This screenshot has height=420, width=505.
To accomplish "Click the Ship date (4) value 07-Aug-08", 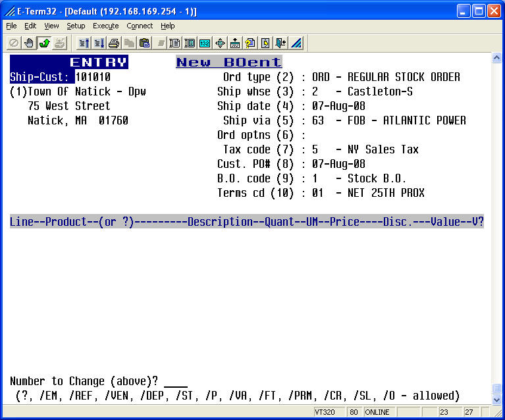I will coord(338,106).
